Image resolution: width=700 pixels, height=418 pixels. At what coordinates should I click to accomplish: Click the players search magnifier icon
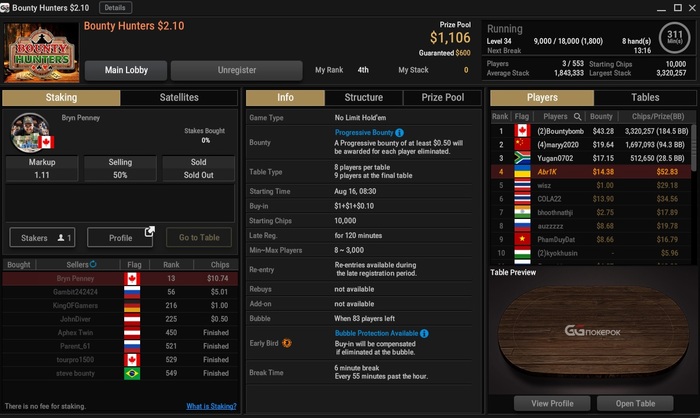[x=577, y=117]
